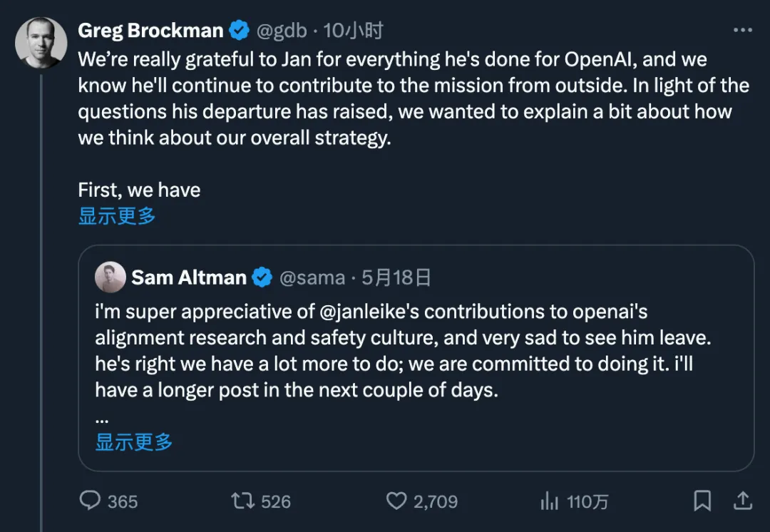Expand Sam Altman's quoted tweet via 显示更多
The height and width of the screenshot is (532, 770).
click(x=133, y=442)
